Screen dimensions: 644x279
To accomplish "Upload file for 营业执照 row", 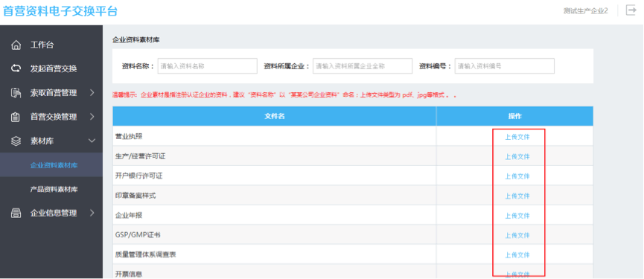I will point(517,137).
